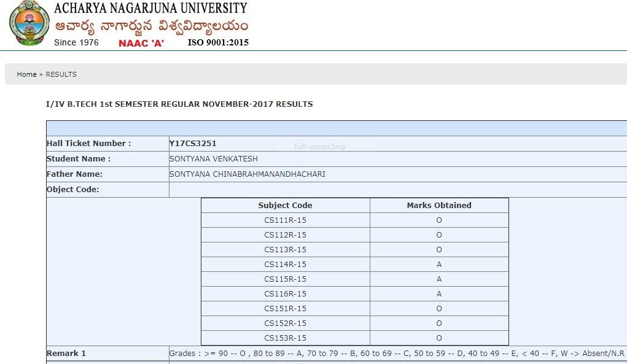The image size is (627, 364).
Task: Click the Since 1976 text
Action: (76, 42)
